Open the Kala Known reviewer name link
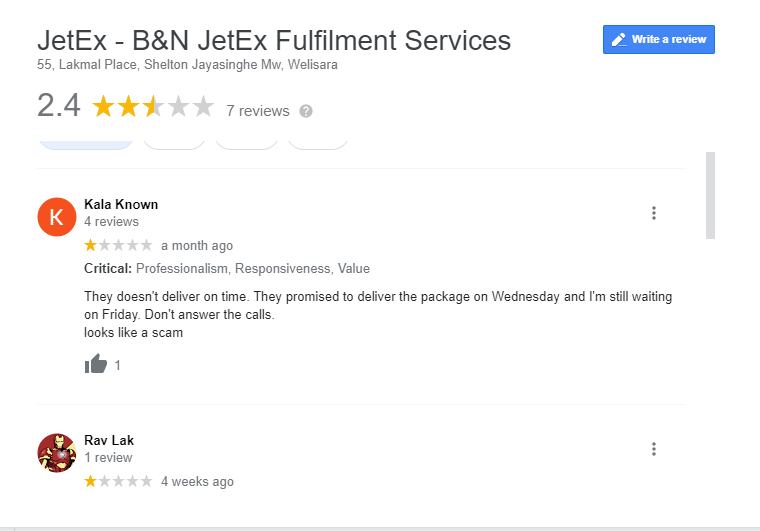760x531 pixels. 121,204
